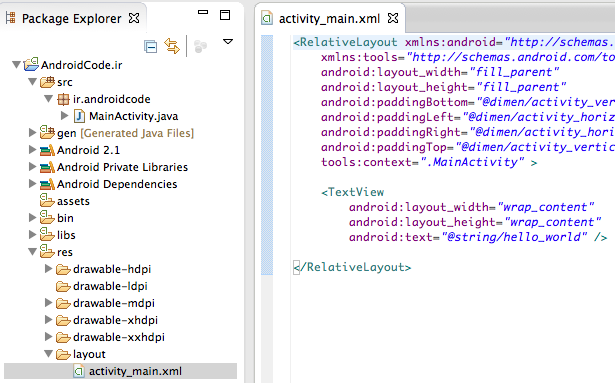
Task: Expand gen Generated Java Files folder
Action: 33,133
